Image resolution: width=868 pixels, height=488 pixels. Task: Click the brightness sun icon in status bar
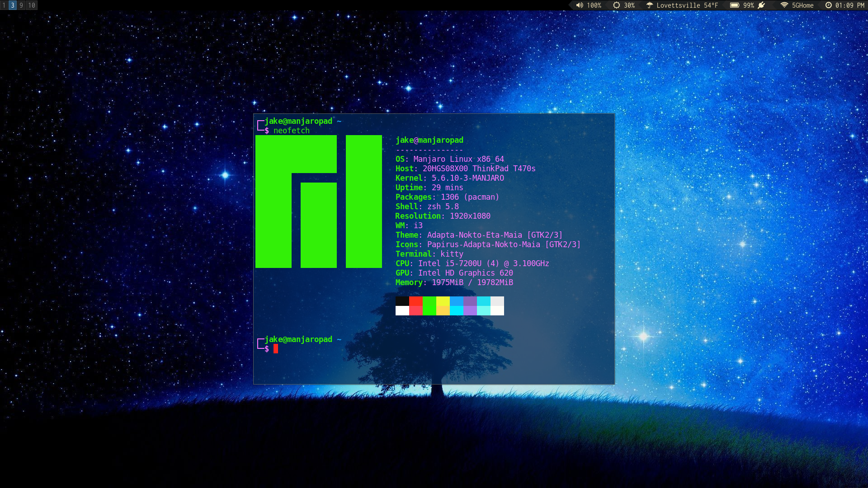(x=616, y=5)
